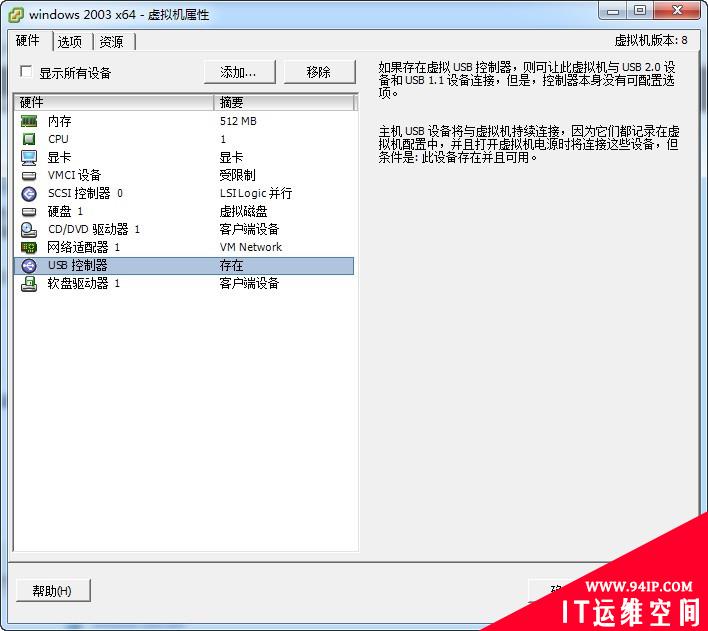
Task: Select the 显卡 row label
Action: pyautogui.click(x=60, y=157)
